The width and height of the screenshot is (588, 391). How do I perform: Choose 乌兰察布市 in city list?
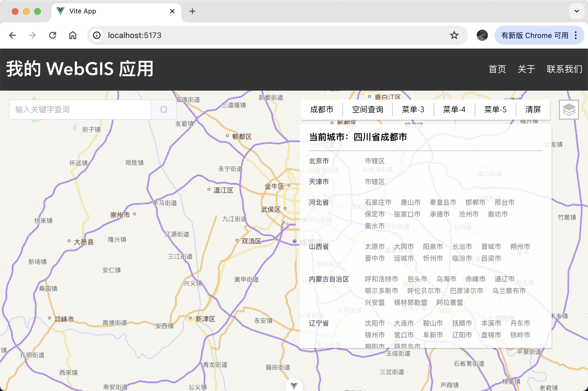click(x=509, y=291)
